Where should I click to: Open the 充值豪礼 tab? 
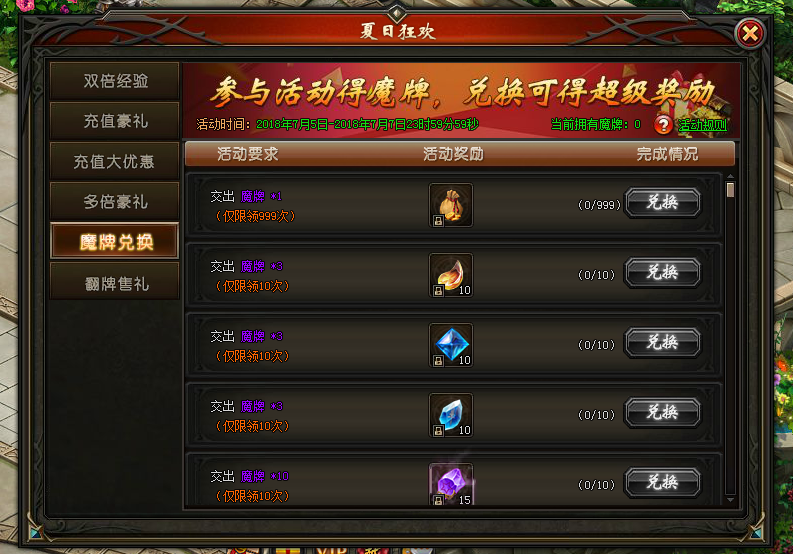[x=115, y=121]
